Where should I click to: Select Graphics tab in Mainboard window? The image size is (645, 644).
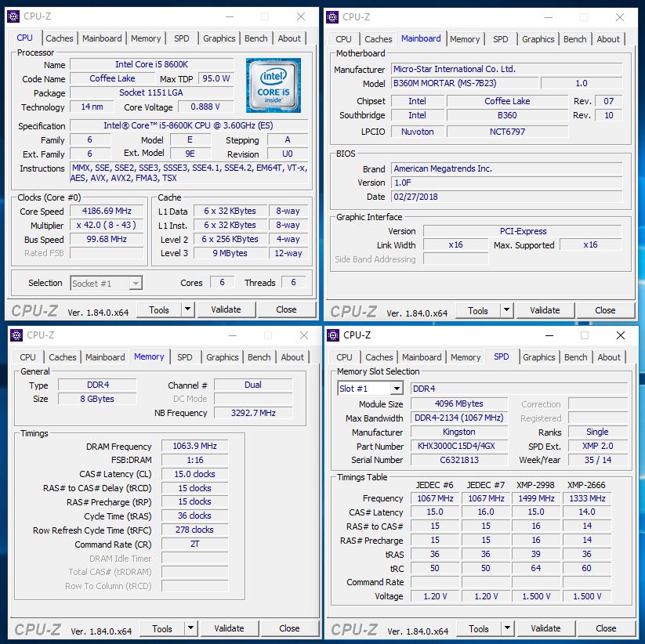538,39
